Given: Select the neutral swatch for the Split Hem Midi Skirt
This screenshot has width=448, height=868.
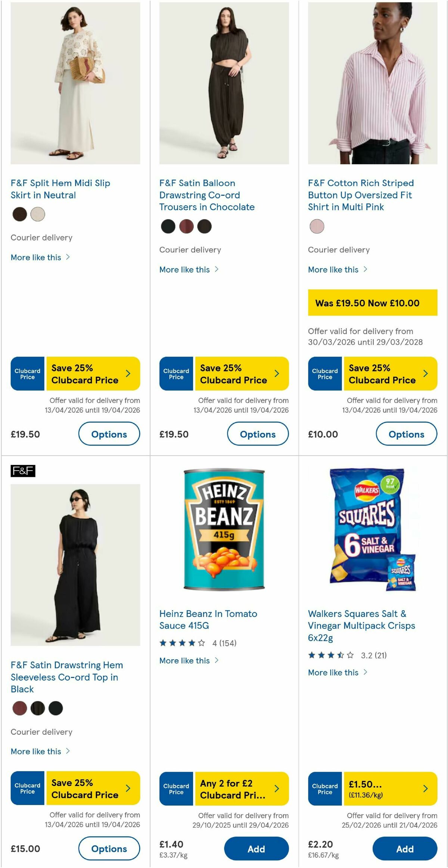Looking at the screenshot, I should pyautogui.click(x=37, y=215).
